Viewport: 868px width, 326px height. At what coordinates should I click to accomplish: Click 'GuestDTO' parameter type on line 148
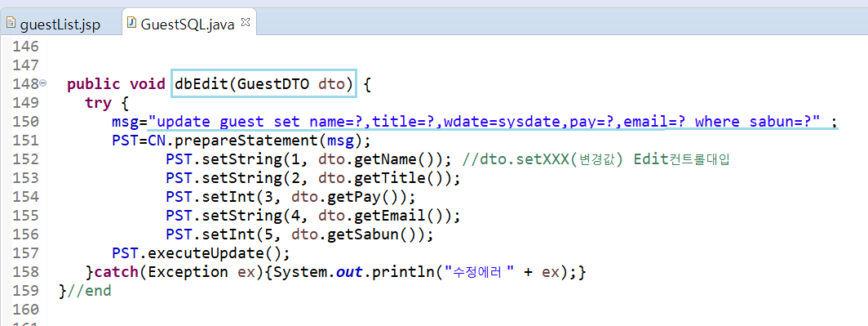click(273, 84)
